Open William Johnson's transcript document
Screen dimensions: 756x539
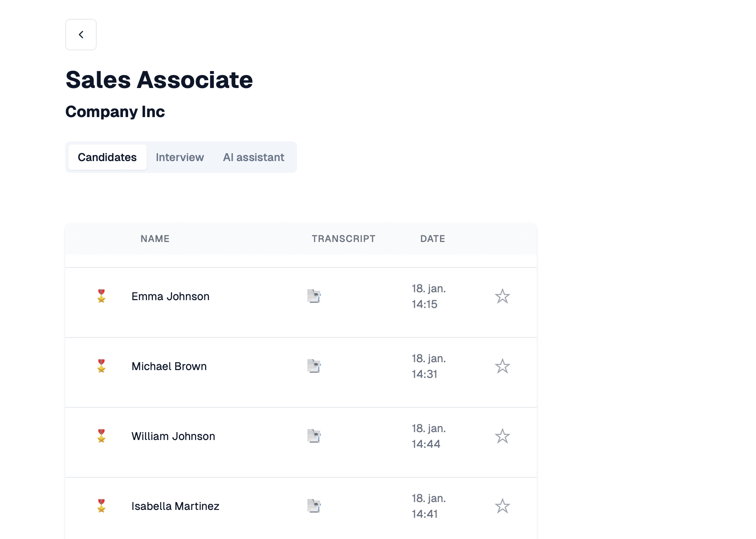click(x=314, y=436)
